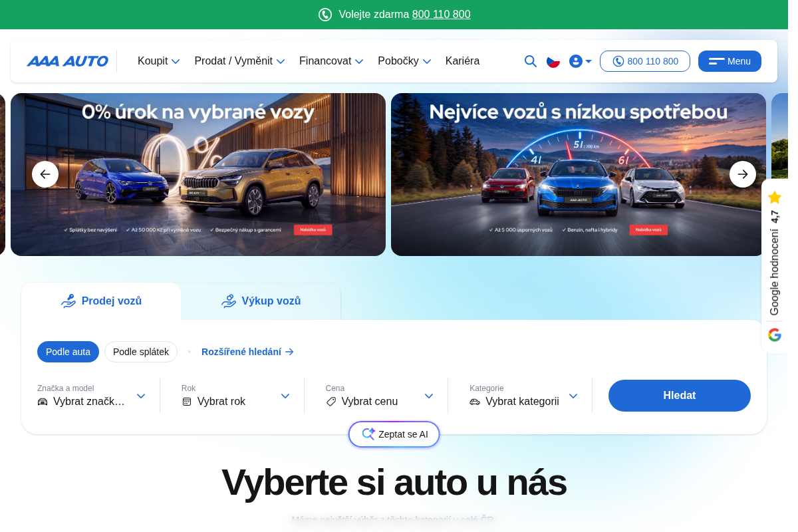Screen dimensions: 798x532
Task: Click the car icon beside Vybrat kategorii
Action: 475,402
